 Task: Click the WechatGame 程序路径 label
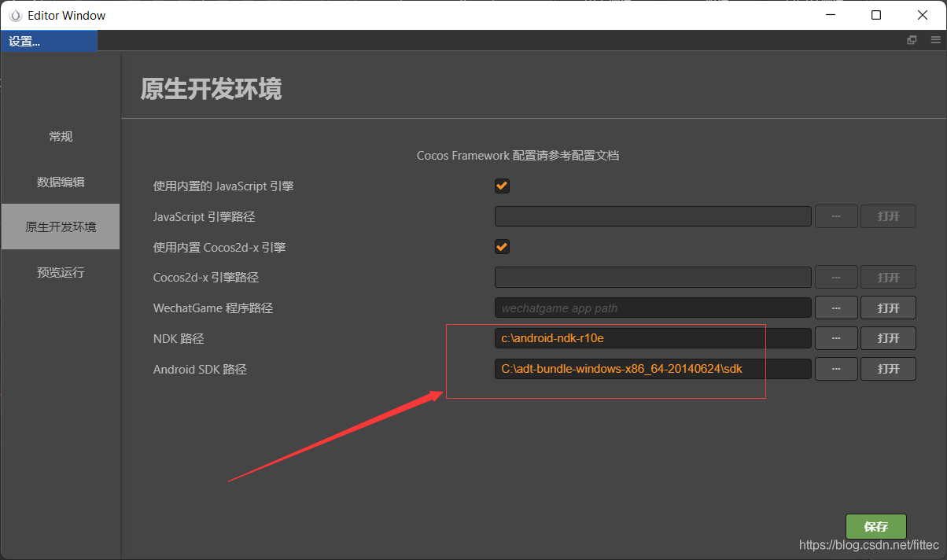213,308
